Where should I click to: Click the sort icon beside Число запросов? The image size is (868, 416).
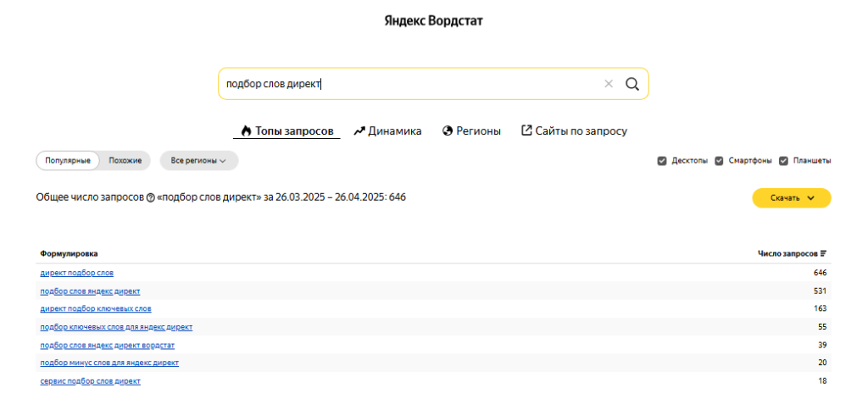coord(823,253)
